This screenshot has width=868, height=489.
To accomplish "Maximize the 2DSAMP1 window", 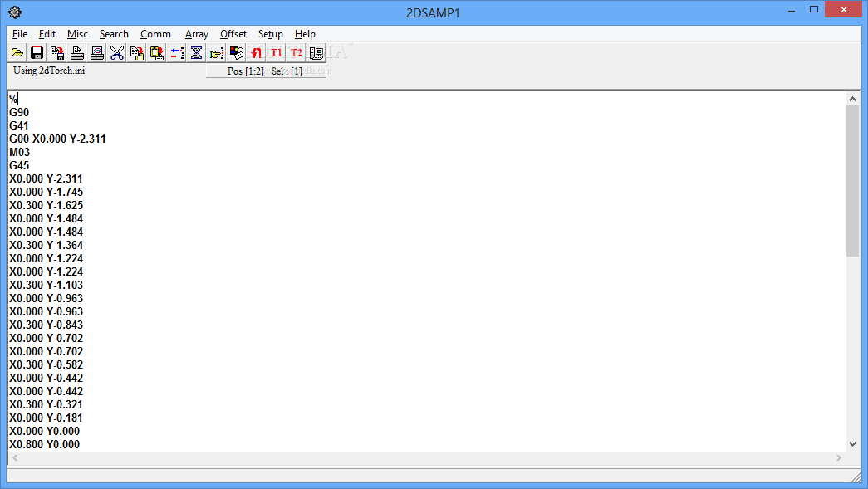I will click(814, 10).
